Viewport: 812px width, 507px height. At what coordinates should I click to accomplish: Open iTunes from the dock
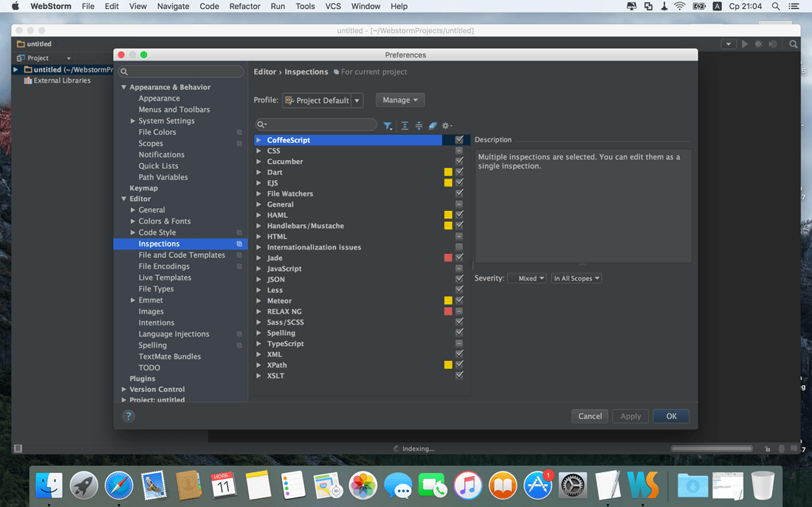point(467,486)
